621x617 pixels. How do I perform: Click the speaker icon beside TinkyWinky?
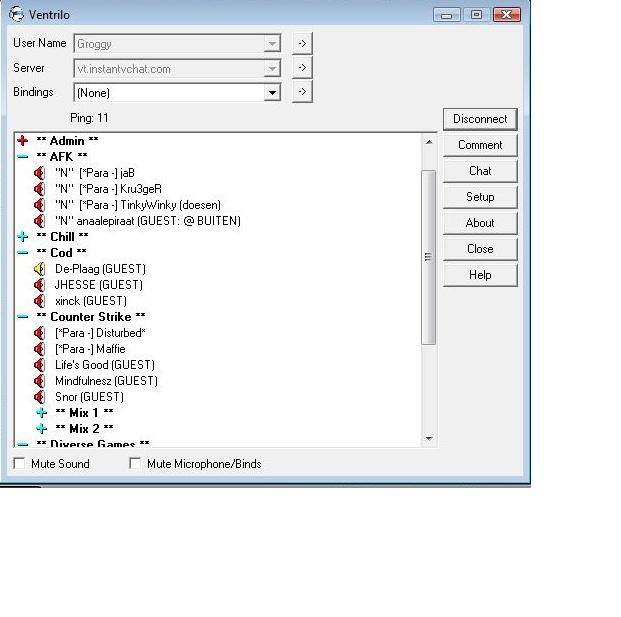[x=40, y=205]
